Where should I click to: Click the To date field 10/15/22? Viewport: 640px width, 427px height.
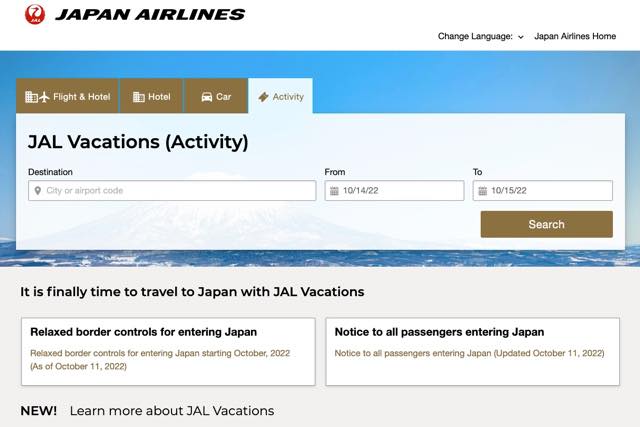[542, 191]
